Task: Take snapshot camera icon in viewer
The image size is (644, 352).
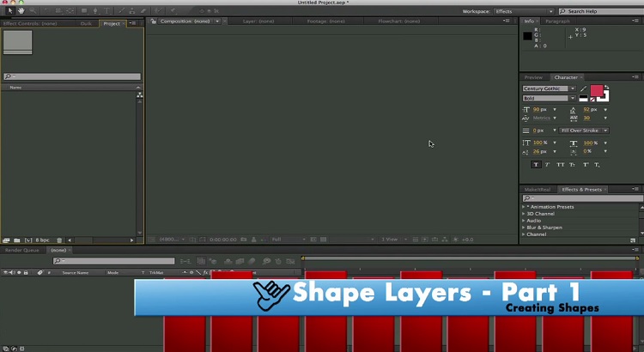Action: pos(244,240)
